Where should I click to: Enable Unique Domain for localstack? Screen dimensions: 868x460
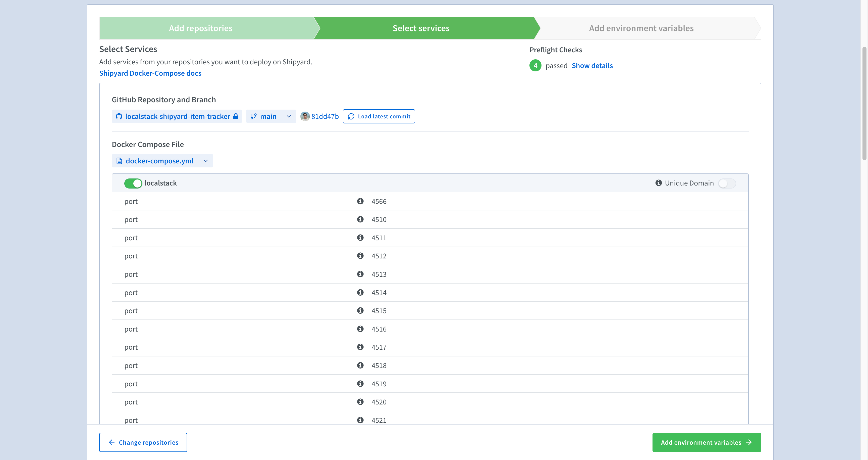tap(727, 183)
